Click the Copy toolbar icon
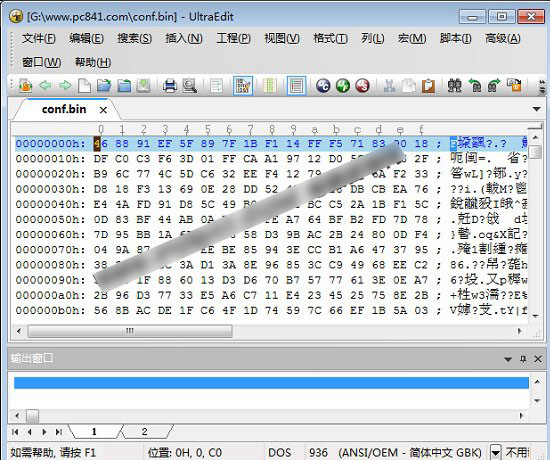Screen dimensions: 550x460 409,85
